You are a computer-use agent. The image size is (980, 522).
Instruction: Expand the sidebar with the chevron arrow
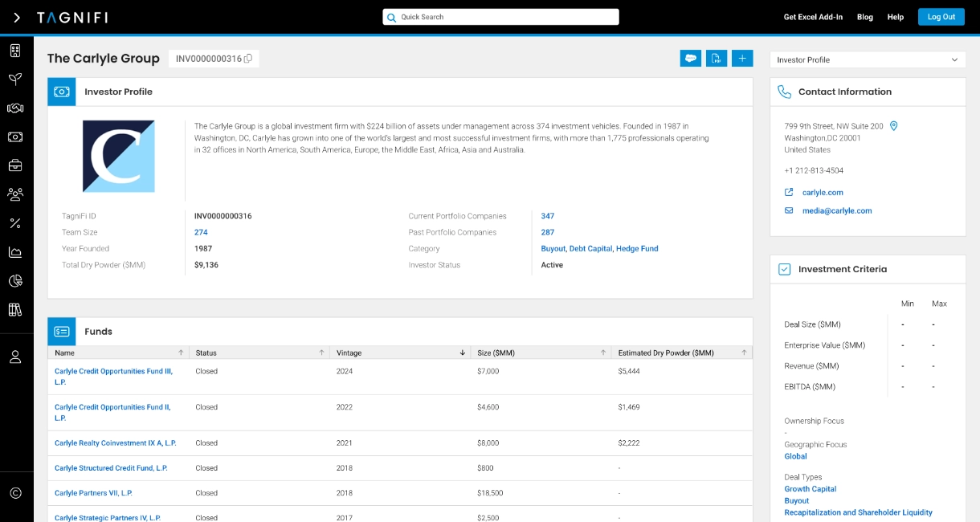[x=16, y=16]
